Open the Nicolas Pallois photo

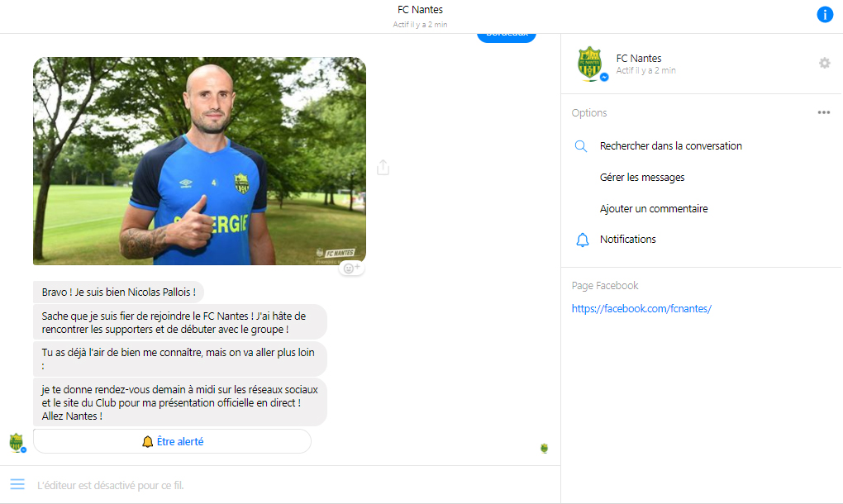[x=199, y=160]
